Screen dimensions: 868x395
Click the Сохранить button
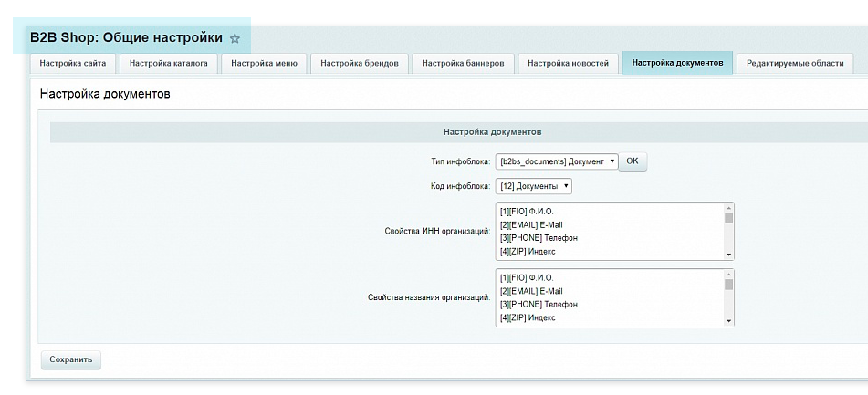[71, 359]
